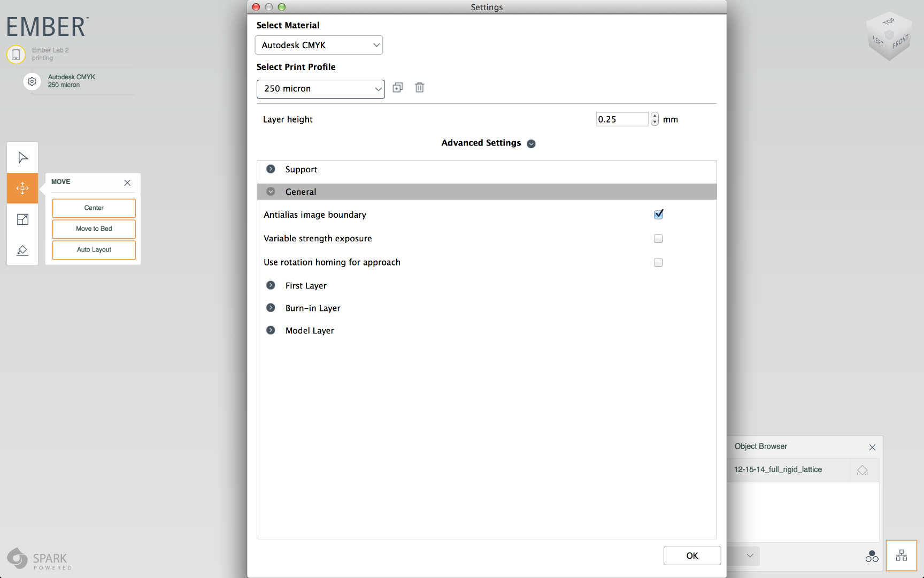Image resolution: width=924 pixels, height=578 pixels.
Task: Click the view orientation cube
Action: tap(889, 36)
